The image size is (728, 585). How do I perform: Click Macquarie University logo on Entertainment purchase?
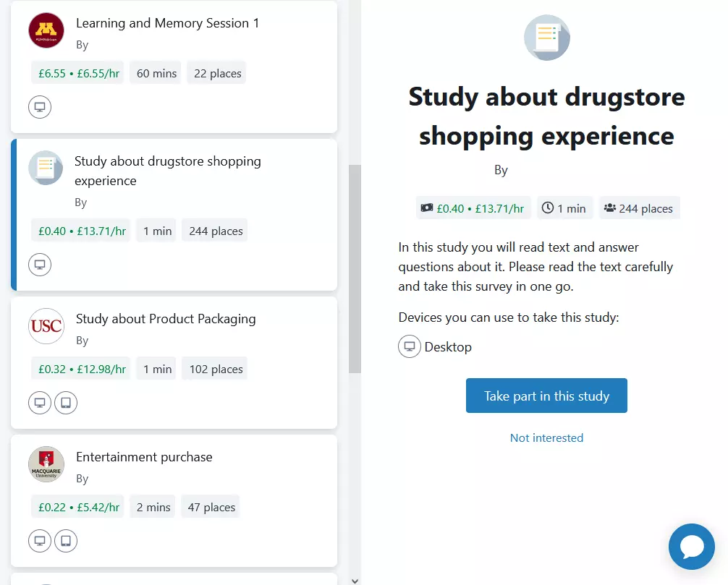coord(46,464)
